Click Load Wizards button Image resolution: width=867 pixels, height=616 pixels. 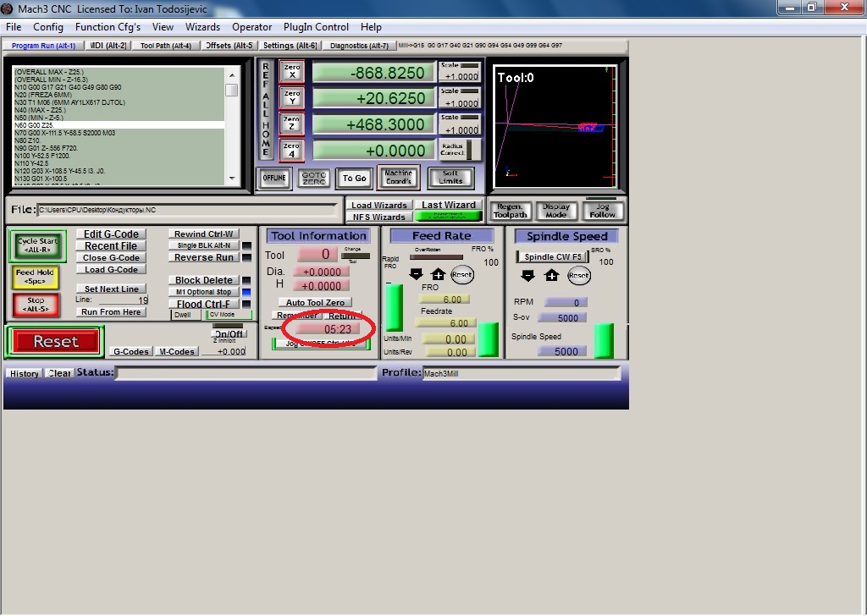379,205
